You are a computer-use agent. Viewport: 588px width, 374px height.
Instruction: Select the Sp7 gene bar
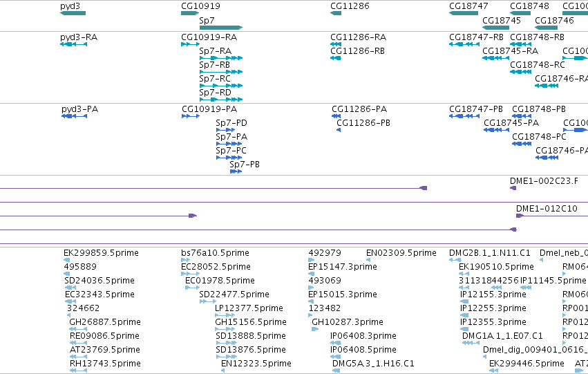[221, 28]
